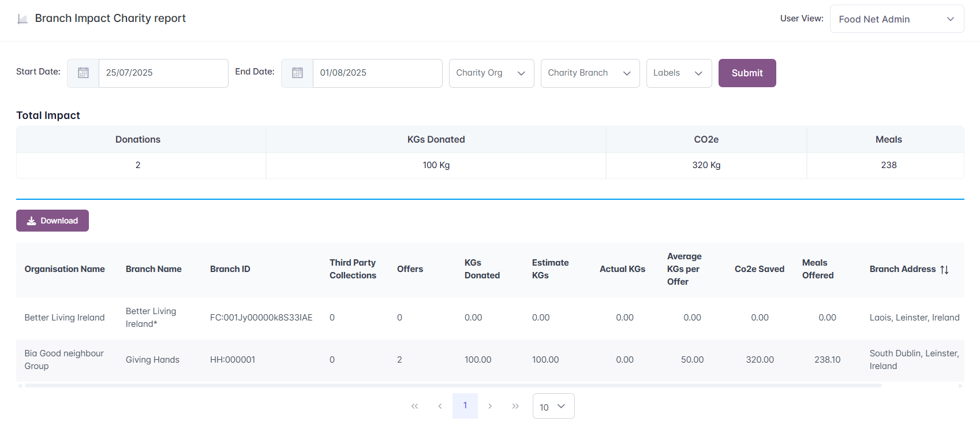980x436 pixels.
Task: Select page 1 in the pagination
Action: click(465, 406)
